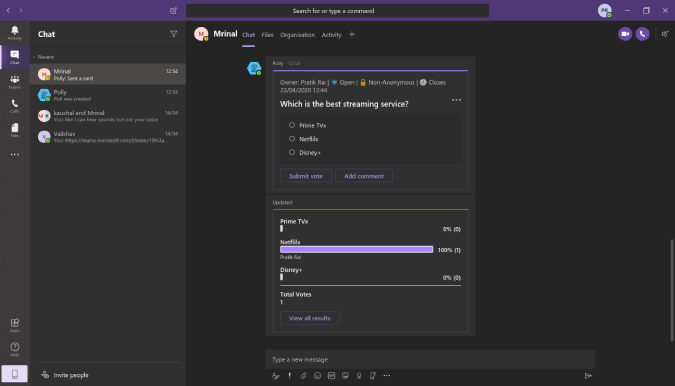Select the Disney+ radio option
This screenshot has width=675, height=386.
292,152
